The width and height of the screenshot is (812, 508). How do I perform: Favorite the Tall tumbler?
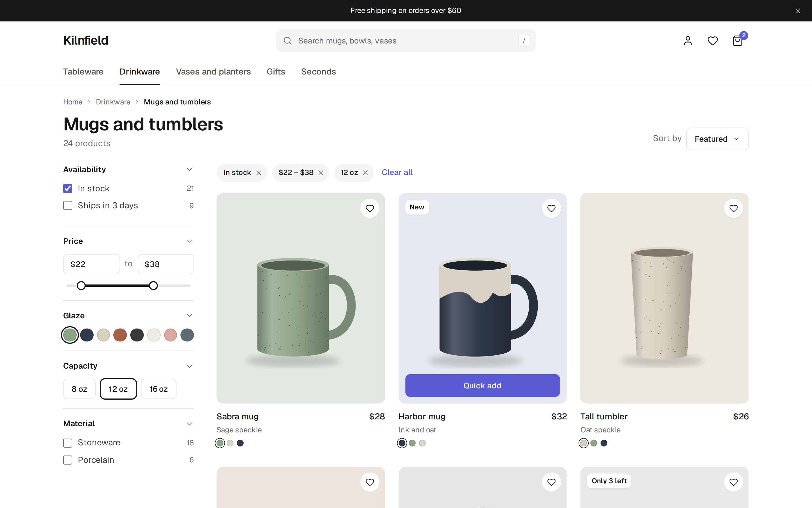pyautogui.click(x=734, y=208)
